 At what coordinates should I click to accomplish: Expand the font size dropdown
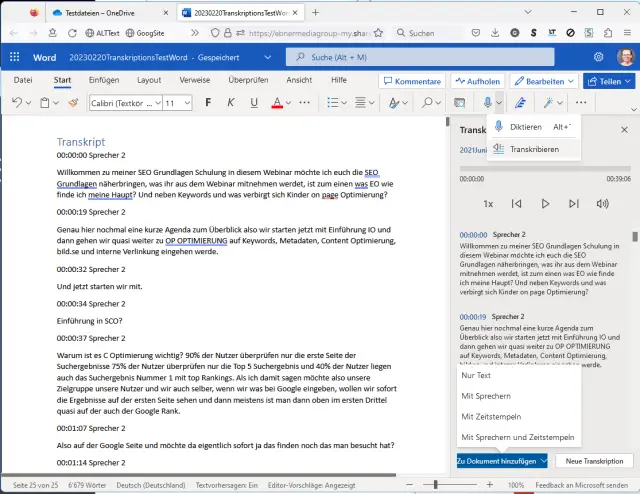tap(187, 102)
